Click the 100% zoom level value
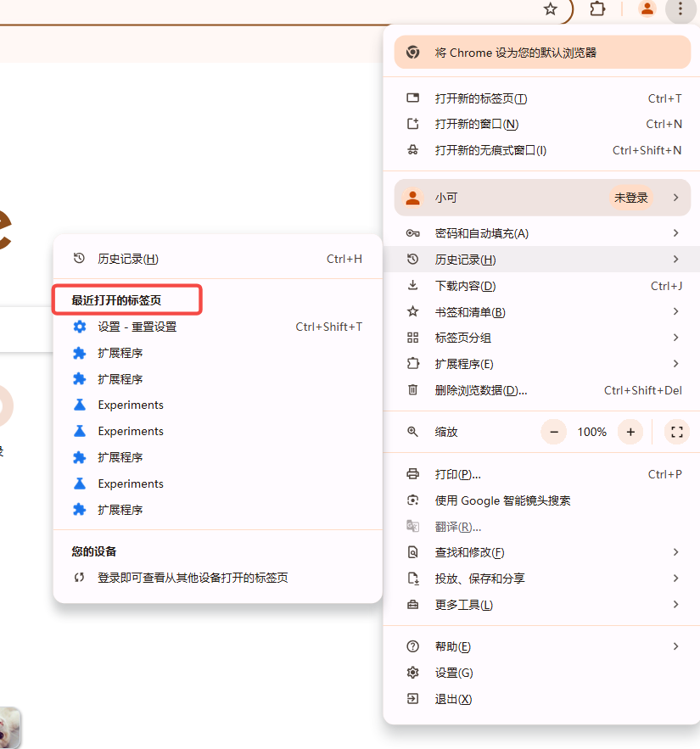Viewport: 700px width, 749px height. pyautogui.click(x=591, y=432)
